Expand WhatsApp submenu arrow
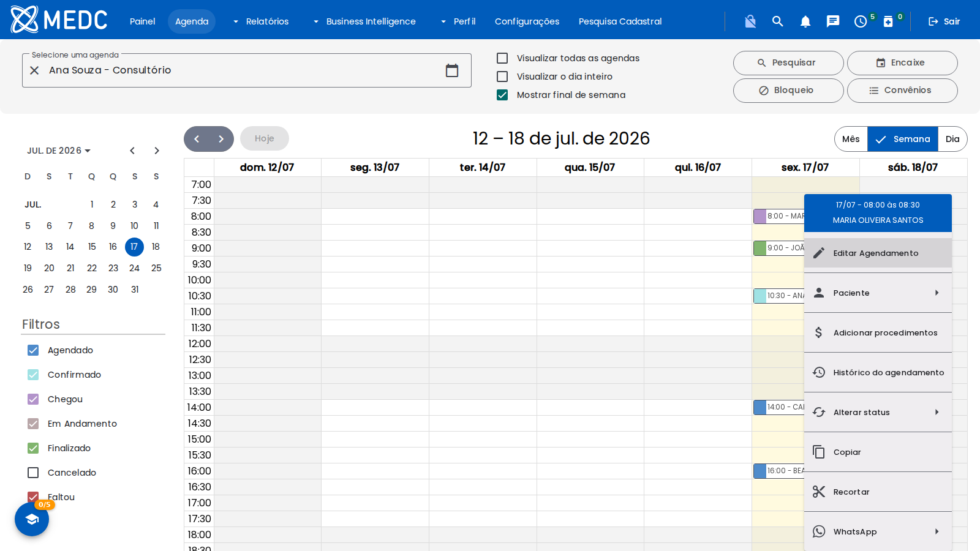The width and height of the screenshot is (980, 551). pyautogui.click(x=937, y=531)
